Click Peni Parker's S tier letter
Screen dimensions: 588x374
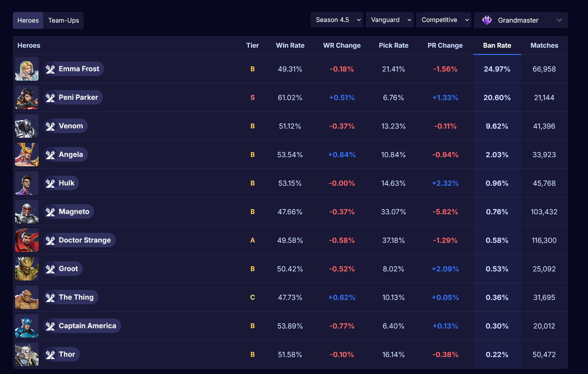[252, 98]
